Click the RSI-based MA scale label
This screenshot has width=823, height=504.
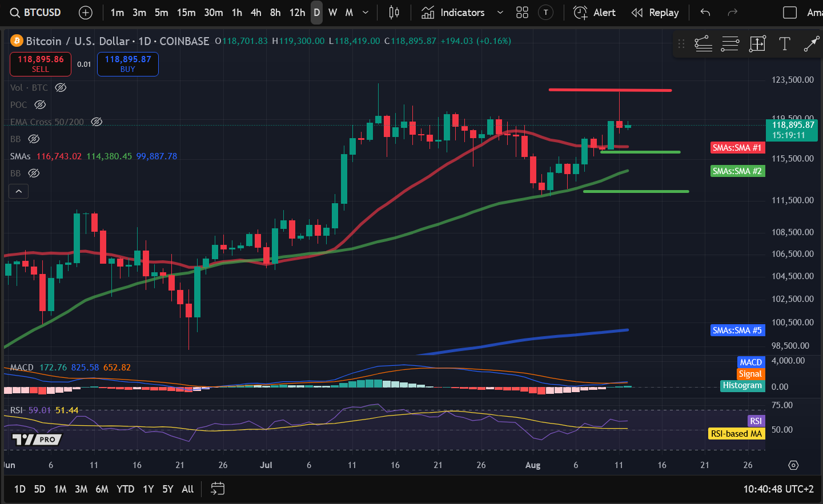736,433
